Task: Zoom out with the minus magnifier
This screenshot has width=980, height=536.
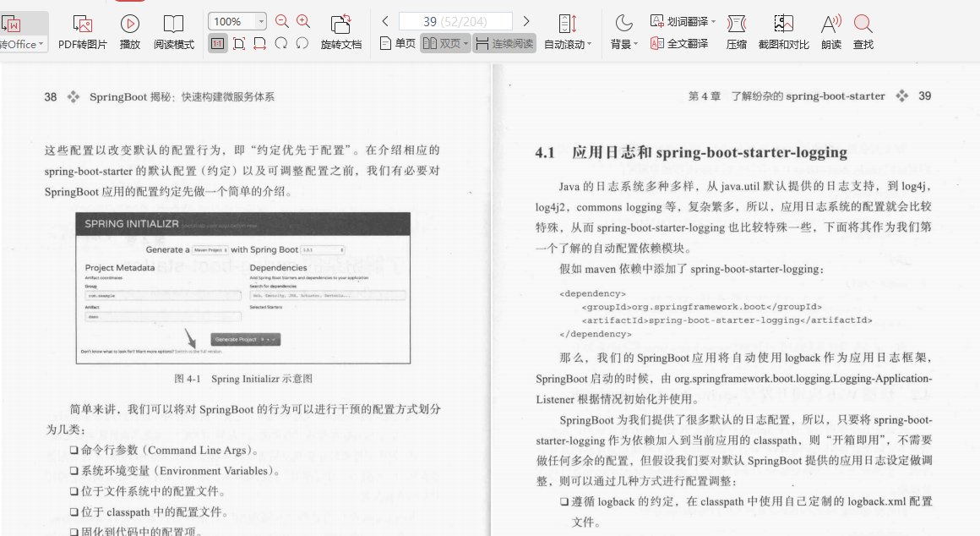Action: click(x=282, y=21)
